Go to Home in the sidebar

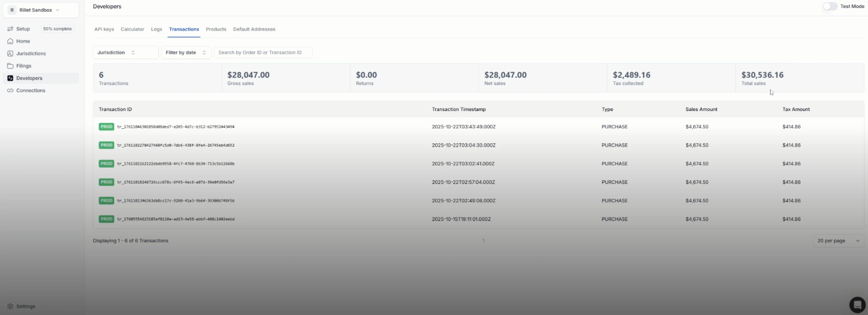pyautogui.click(x=23, y=41)
